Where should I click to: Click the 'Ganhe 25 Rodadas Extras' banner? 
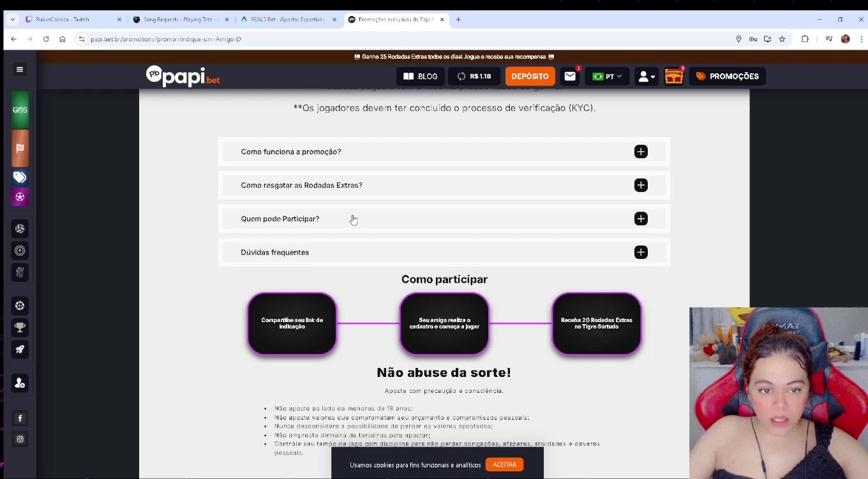[x=454, y=57]
